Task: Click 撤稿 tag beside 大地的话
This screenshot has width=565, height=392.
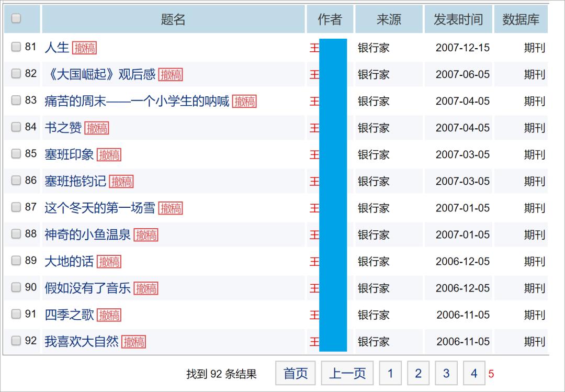Action: pos(109,262)
